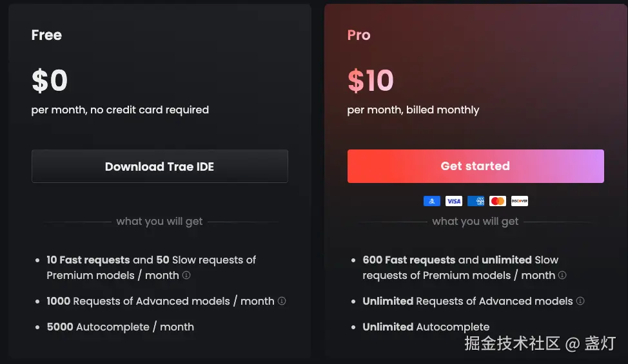The image size is (628, 364).
Task: Open info icon beside 1000 Requests of Advanced models
Action: point(282,301)
